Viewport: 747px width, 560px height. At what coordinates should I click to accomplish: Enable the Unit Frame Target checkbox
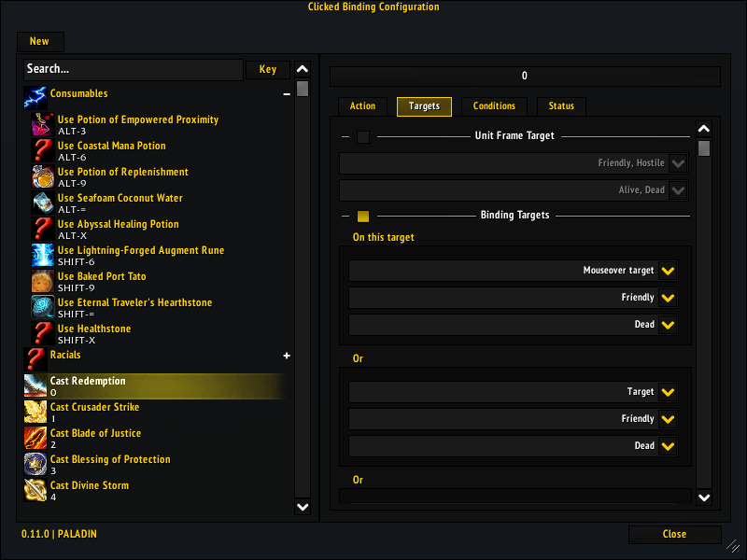click(363, 137)
